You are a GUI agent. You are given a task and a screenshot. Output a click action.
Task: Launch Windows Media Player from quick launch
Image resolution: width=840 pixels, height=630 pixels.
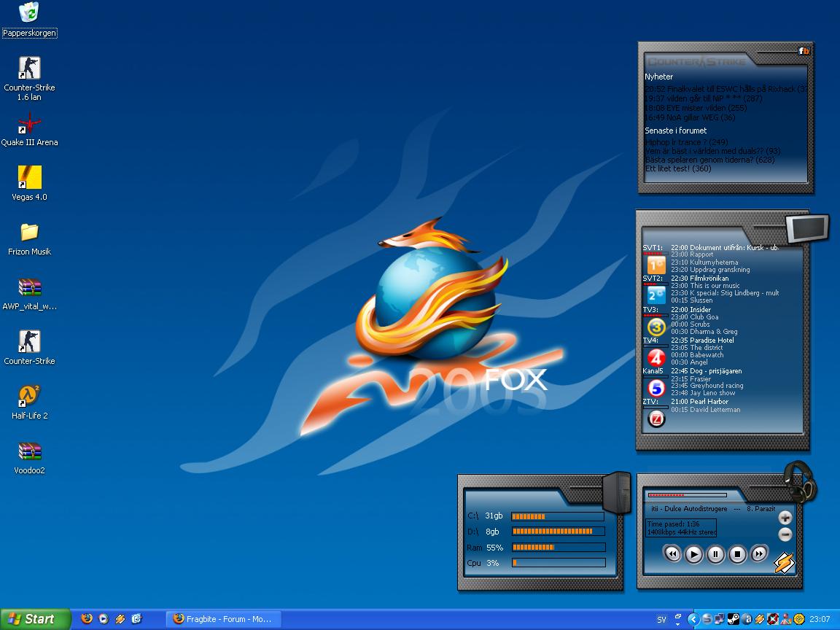coord(104,619)
